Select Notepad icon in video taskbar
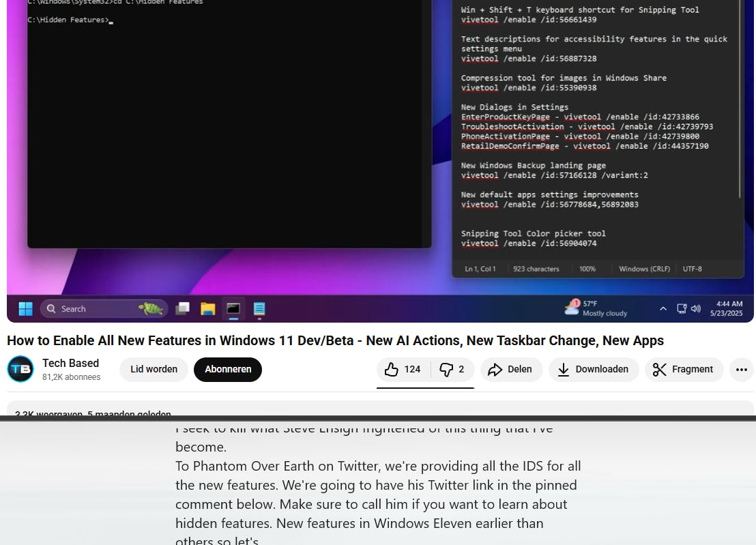This screenshot has height=545, width=756. click(x=259, y=309)
